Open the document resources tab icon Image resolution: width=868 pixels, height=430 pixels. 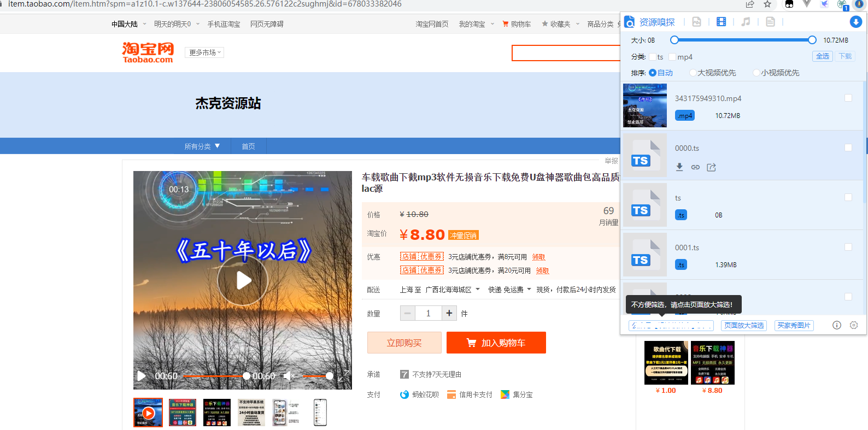770,22
